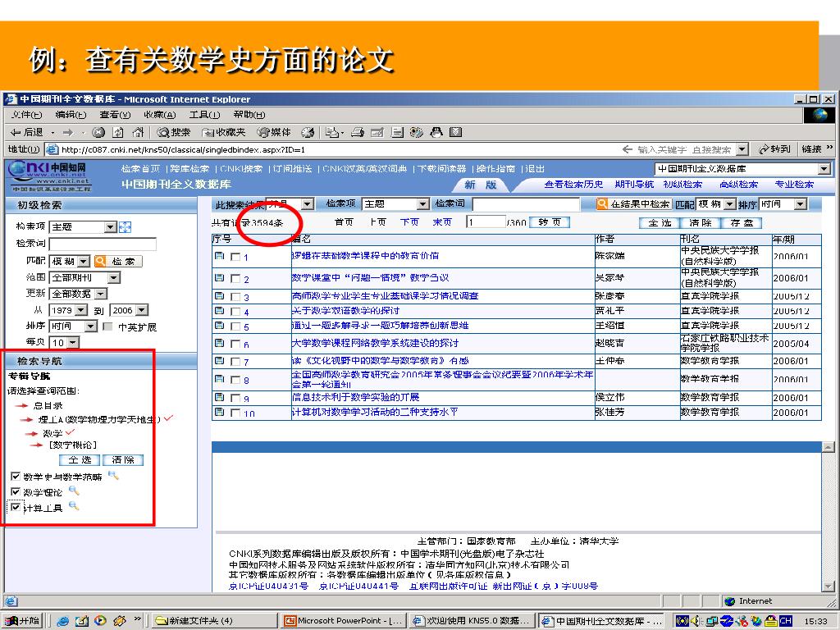
Task: Open the IE Search (搜索) toolbar button
Action: [x=174, y=132]
